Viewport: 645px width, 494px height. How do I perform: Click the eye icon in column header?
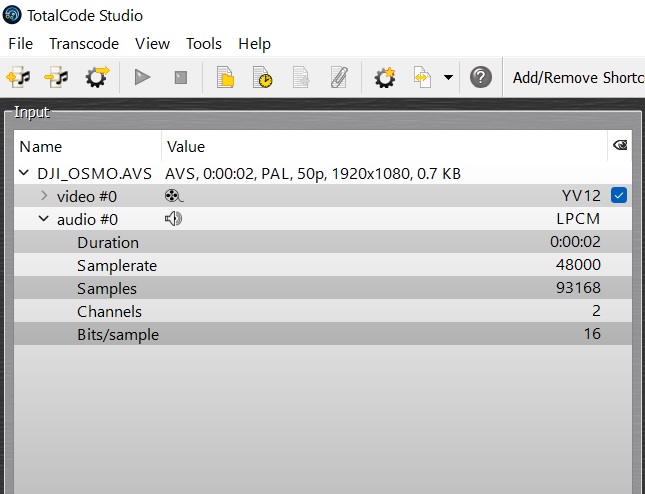coord(619,146)
